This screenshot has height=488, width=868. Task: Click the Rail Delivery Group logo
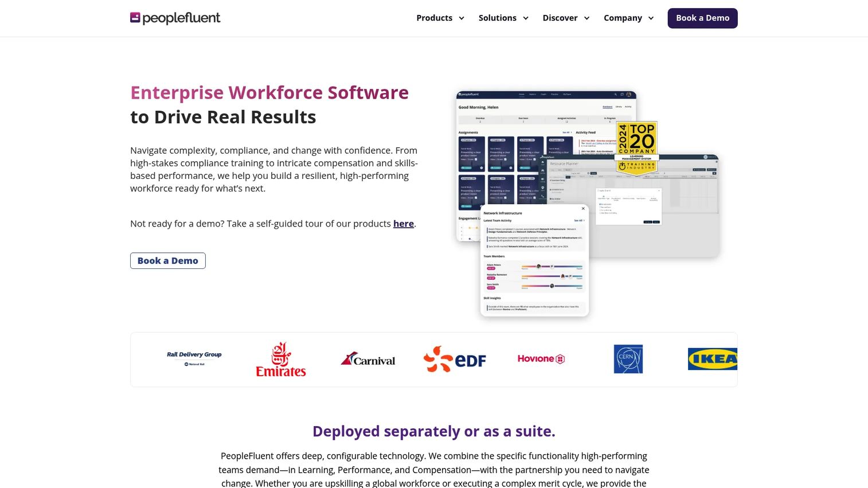tap(194, 359)
